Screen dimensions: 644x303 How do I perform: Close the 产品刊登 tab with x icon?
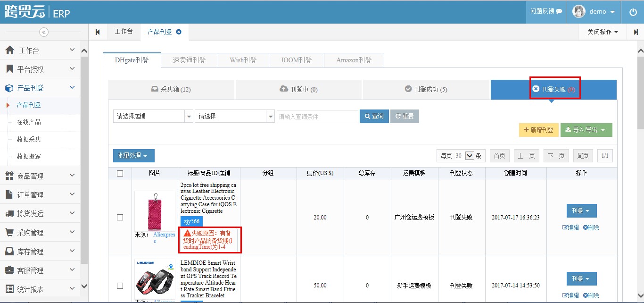[178, 32]
